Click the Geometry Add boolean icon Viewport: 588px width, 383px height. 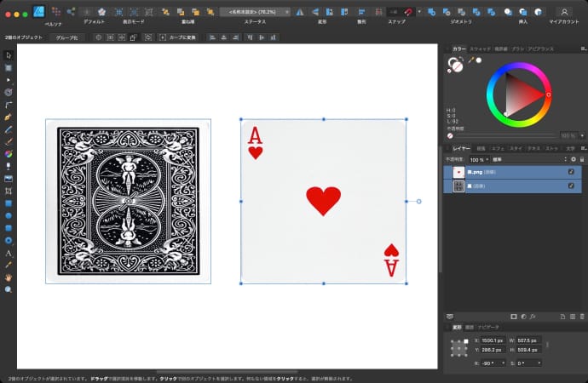[x=430, y=12]
